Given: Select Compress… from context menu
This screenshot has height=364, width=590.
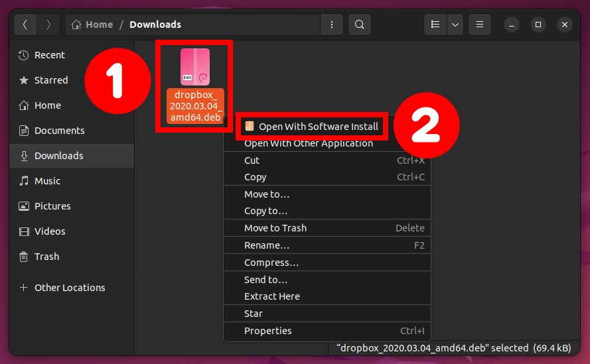Looking at the screenshot, I should (x=327, y=263).
